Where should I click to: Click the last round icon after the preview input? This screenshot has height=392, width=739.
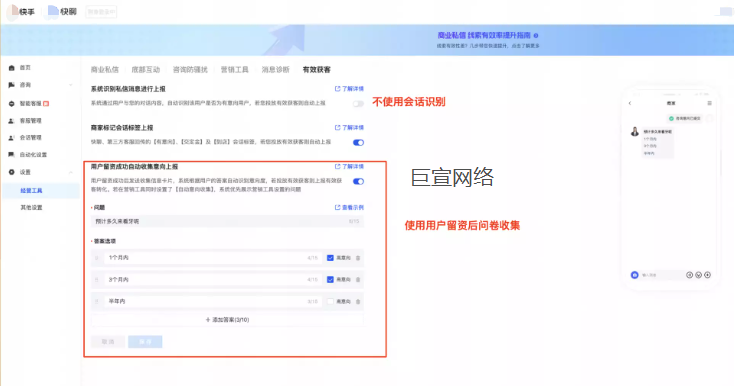[707, 275]
